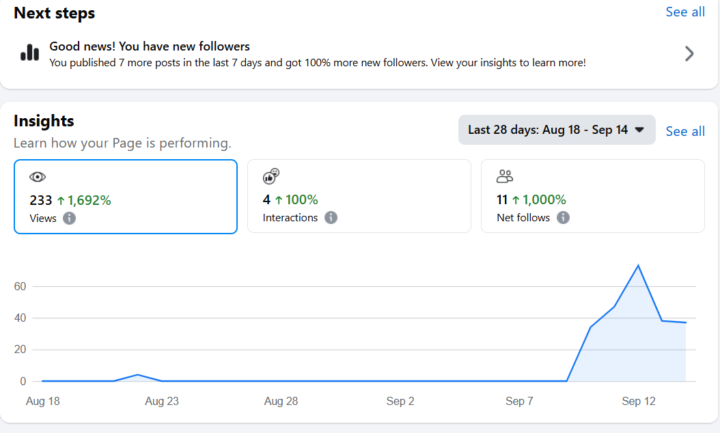Open the info icon next to Views

(69, 218)
